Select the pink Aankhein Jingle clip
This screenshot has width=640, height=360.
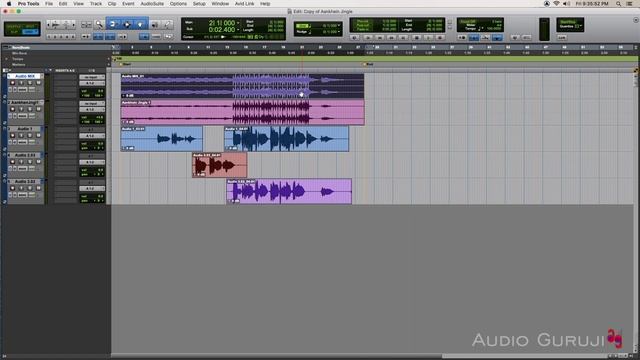[x=242, y=112]
